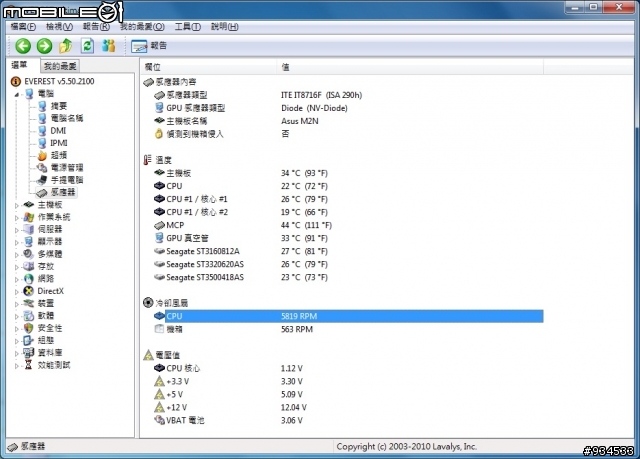Click the 裝置 devices icon

pos(29,303)
